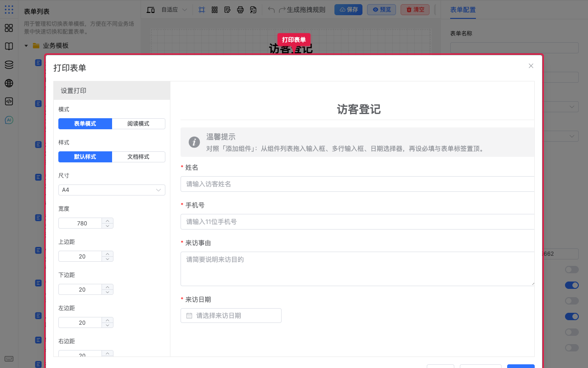
Task: Select 表单模式 print mode
Action: (x=85, y=124)
